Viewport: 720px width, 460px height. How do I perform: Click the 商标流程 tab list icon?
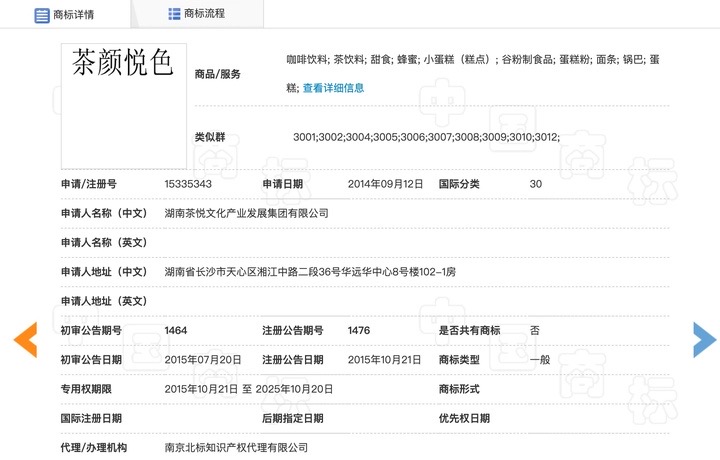[x=174, y=14]
